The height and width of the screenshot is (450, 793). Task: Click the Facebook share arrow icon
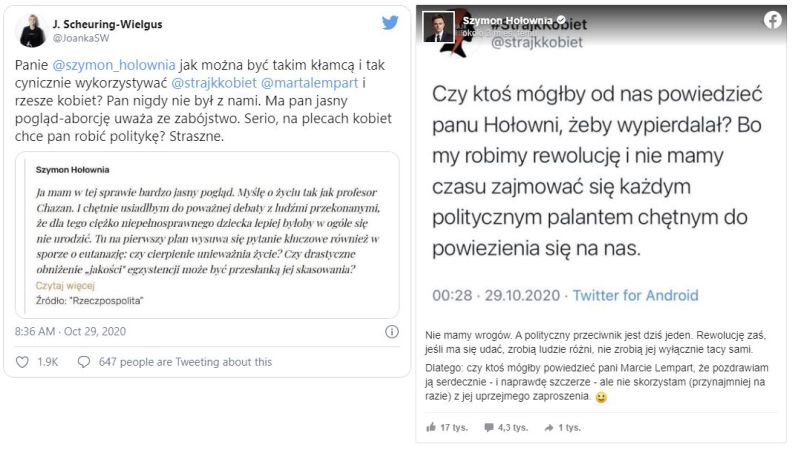(549, 428)
